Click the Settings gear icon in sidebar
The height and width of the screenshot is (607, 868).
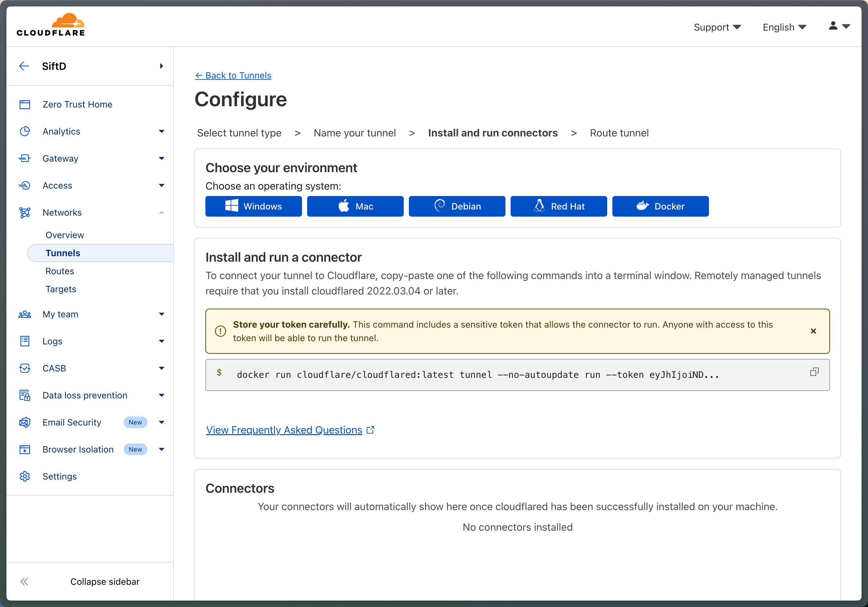[25, 476]
